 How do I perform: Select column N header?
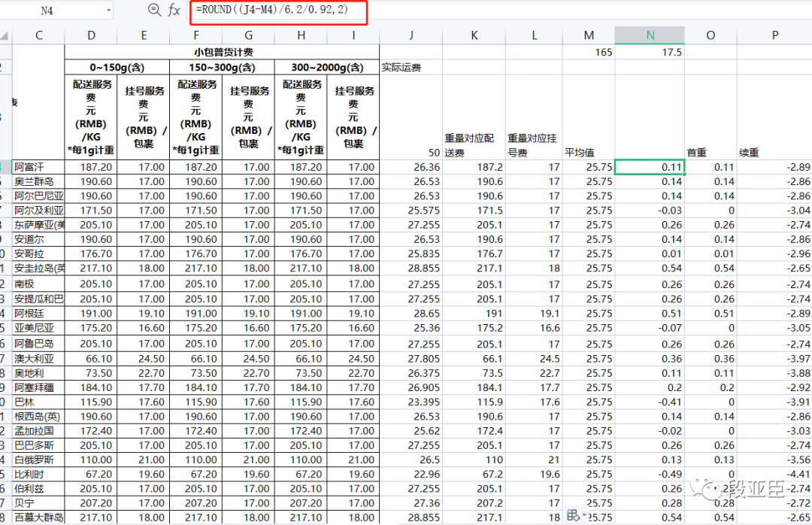coord(650,35)
